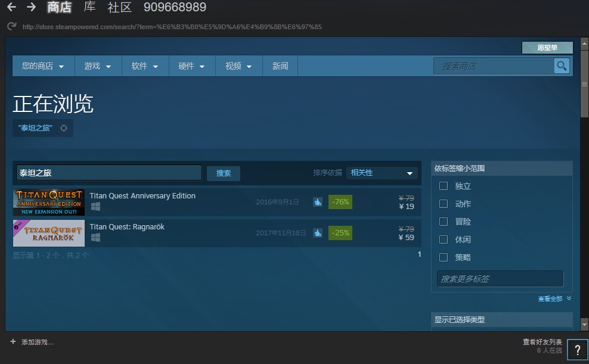This screenshot has height=364, width=589.
Task: Reload the page with the refresh icon
Action: point(12,26)
